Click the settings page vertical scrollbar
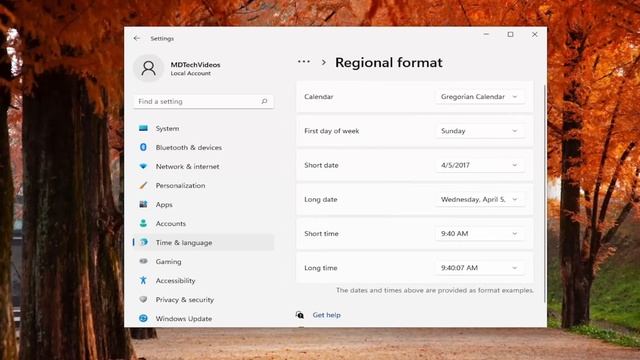 tap(544, 194)
